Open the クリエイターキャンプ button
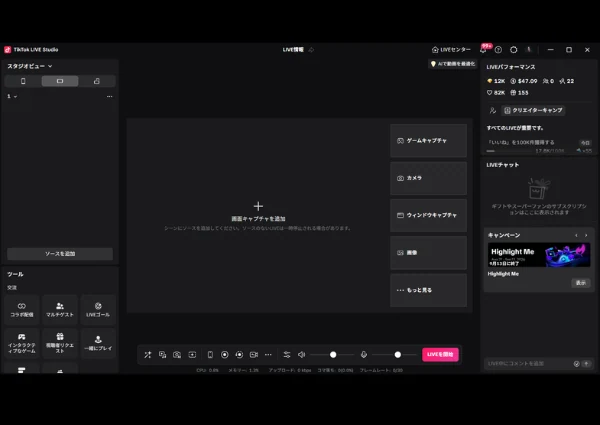Screen dimensions: 600x425 (533, 110)
